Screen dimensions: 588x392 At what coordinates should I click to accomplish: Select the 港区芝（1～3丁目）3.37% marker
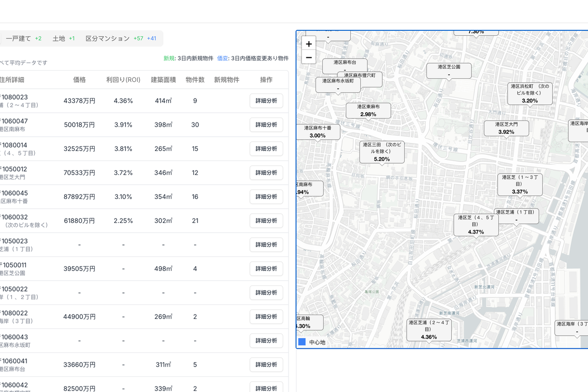[x=520, y=184]
